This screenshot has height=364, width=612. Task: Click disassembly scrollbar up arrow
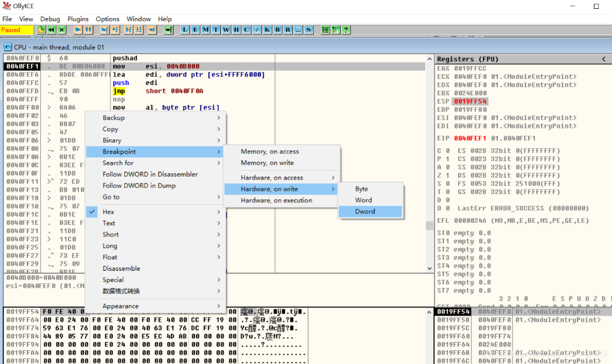430,59
